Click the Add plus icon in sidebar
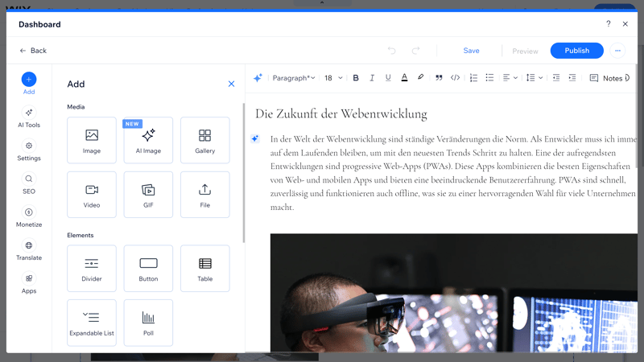This screenshot has width=644, height=362. click(x=29, y=79)
